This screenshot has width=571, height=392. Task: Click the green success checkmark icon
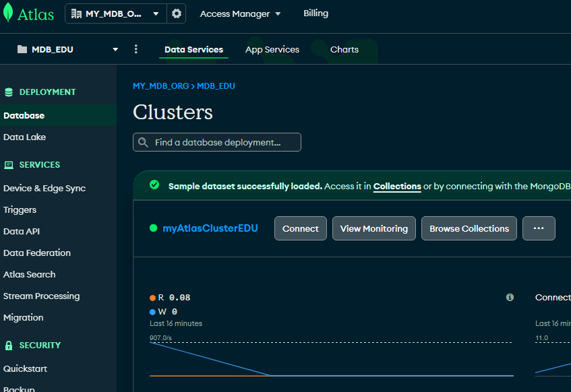(154, 185)
